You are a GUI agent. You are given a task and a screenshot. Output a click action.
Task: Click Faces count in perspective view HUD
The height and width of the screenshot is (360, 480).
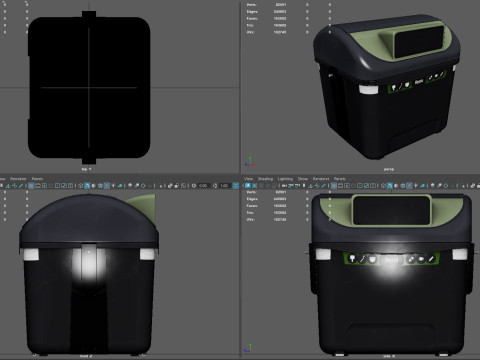(x=280, y=18)
